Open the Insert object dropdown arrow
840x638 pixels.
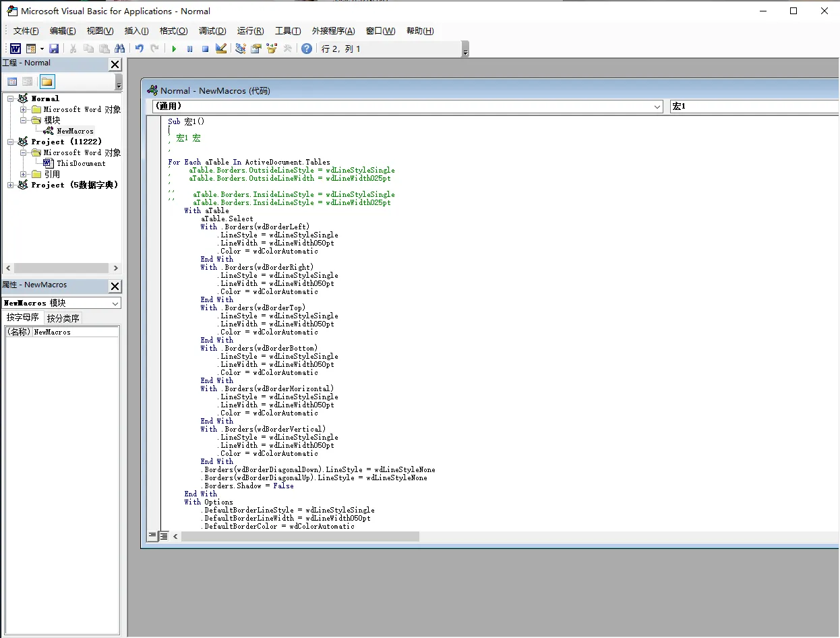[42, 49]
